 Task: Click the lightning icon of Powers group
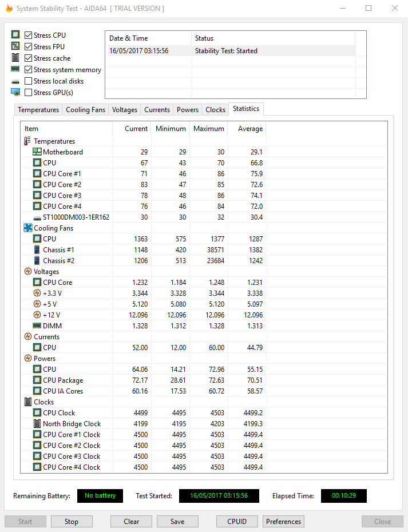tap(28, 358)
